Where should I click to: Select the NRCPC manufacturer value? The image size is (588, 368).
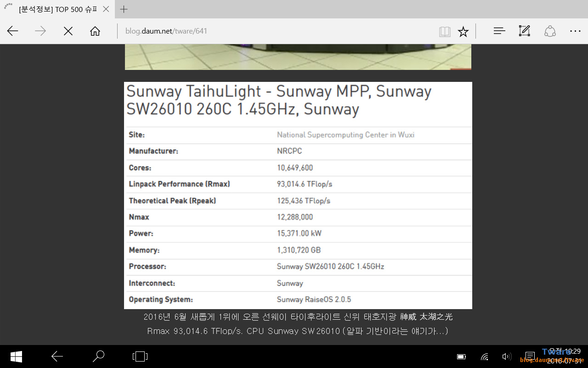[x=289, y=151]
